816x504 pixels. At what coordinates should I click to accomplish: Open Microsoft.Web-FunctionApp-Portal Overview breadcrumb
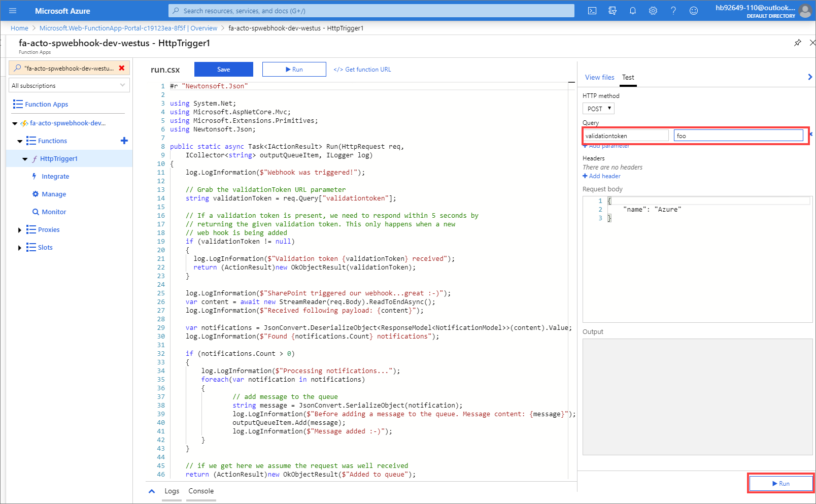[x=128, y=28]
